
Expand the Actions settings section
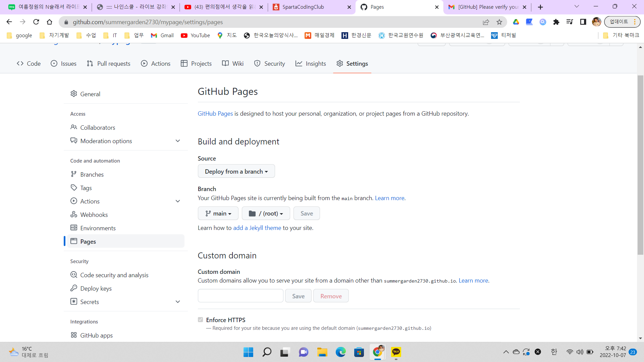point(178,201)
